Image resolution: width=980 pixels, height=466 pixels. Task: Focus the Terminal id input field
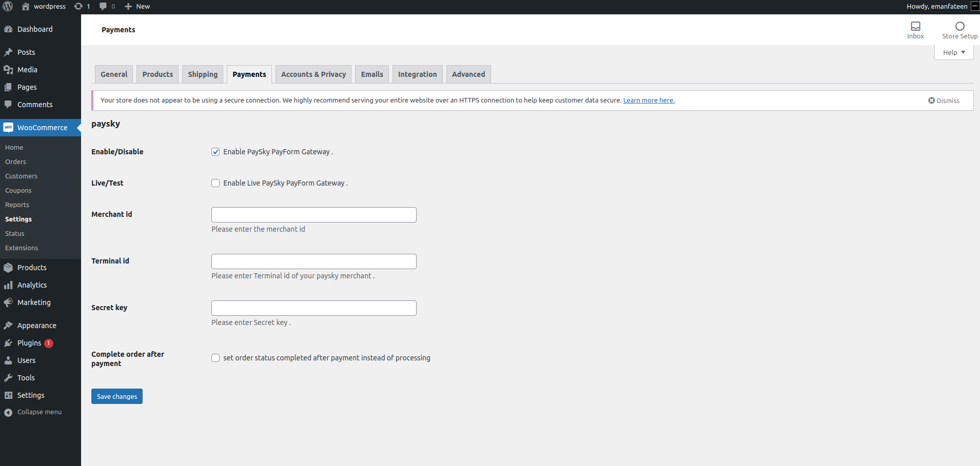(314, 261)
